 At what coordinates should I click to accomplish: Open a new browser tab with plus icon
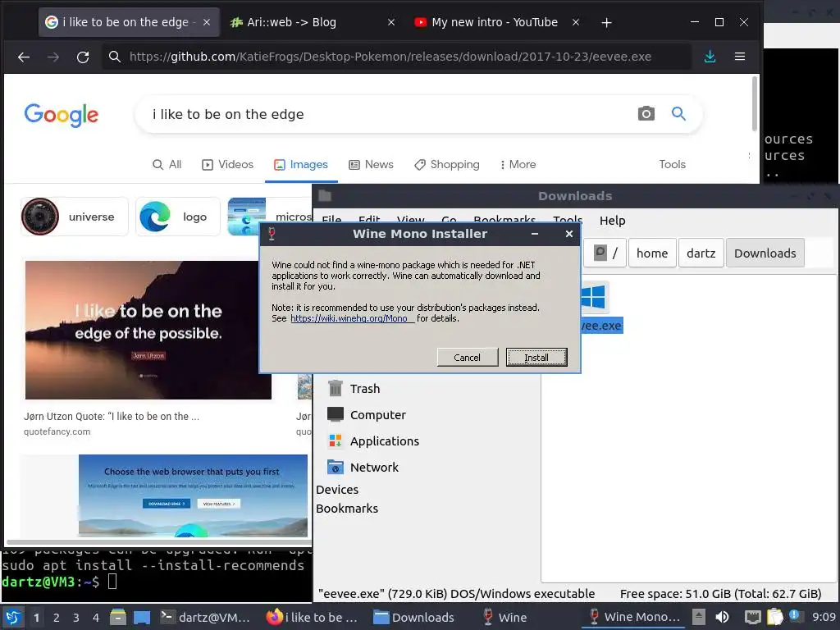(x=606, y=22)
